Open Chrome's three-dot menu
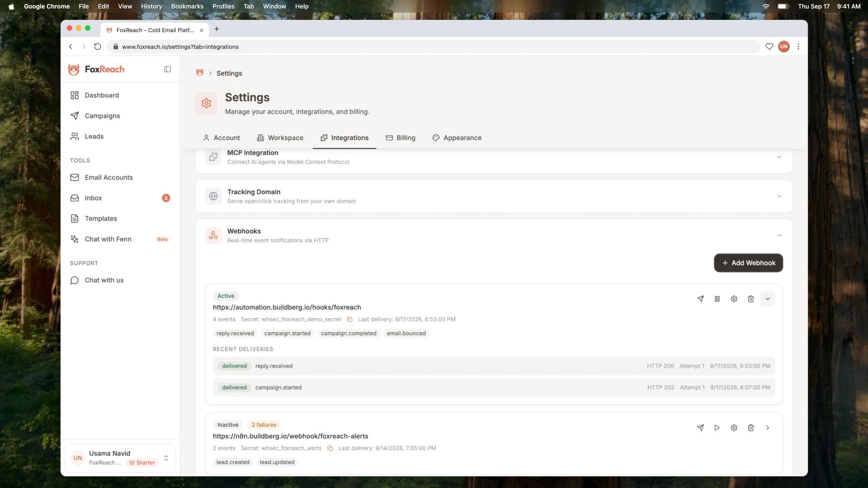The image size is (868, 488). [798, 46]
